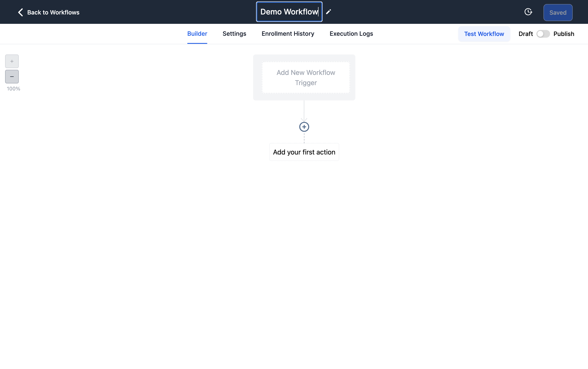The height and width of the screenshot is (369, 588).
Task: Open the version history clock icon
Action: click(x=528, y=12)
